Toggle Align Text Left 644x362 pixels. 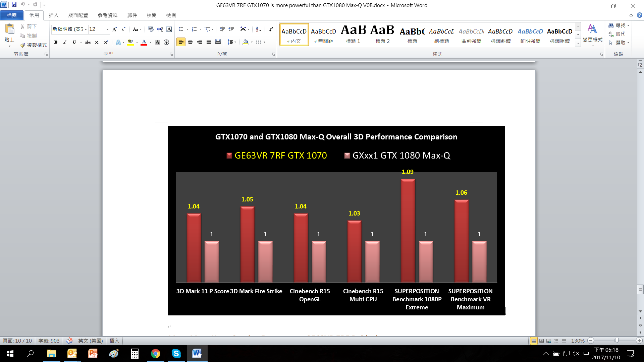181,42
